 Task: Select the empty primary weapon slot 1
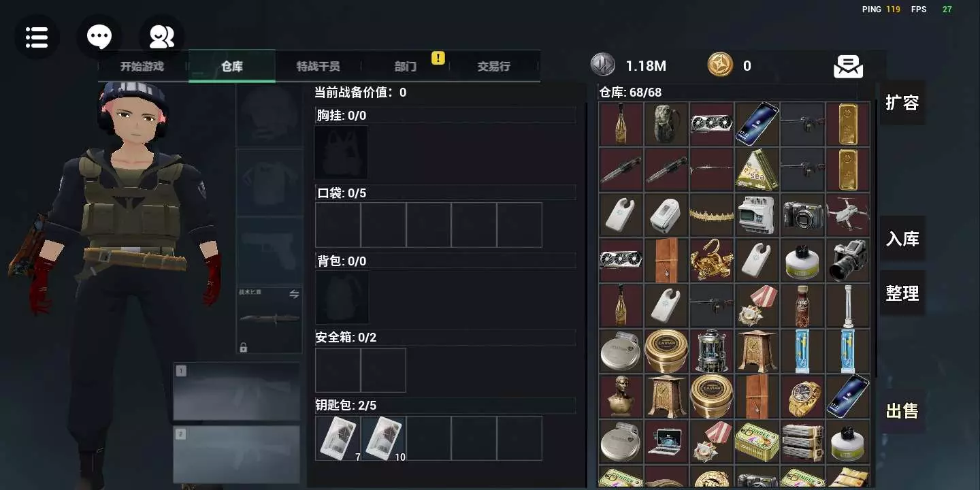pyautogui.click(x=237, y=391)
